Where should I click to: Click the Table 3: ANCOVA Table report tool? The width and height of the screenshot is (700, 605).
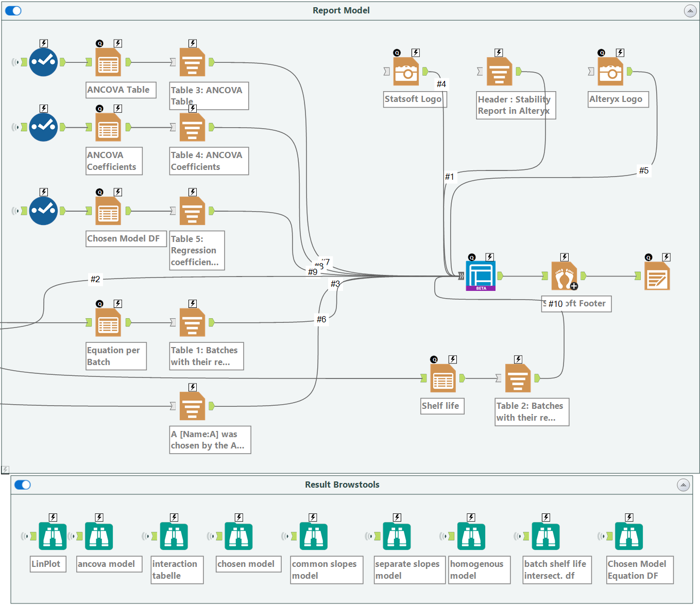(192, 61)
